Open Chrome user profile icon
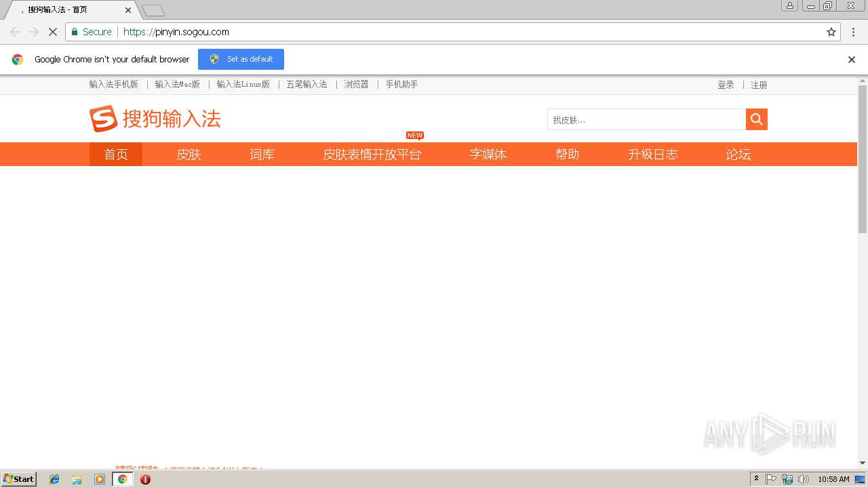 click(x=790, y=5)
